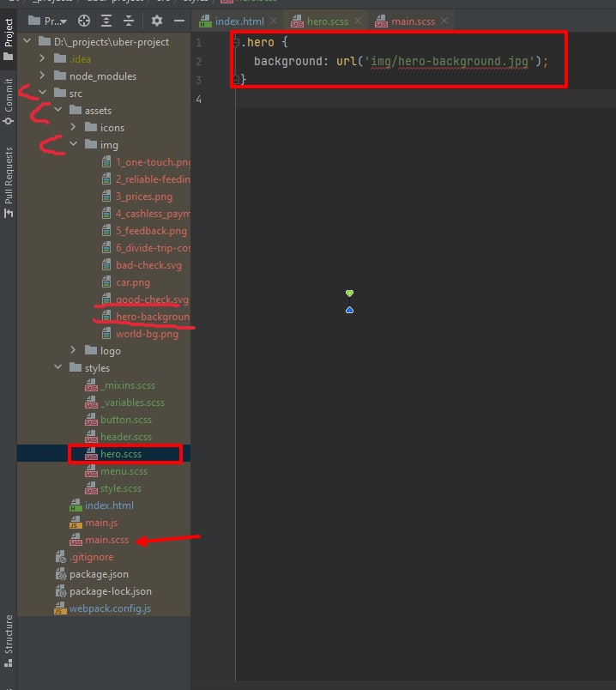Select package-lock.json file
The height and width of the screenshot is (690, 616).
(103, 591)
